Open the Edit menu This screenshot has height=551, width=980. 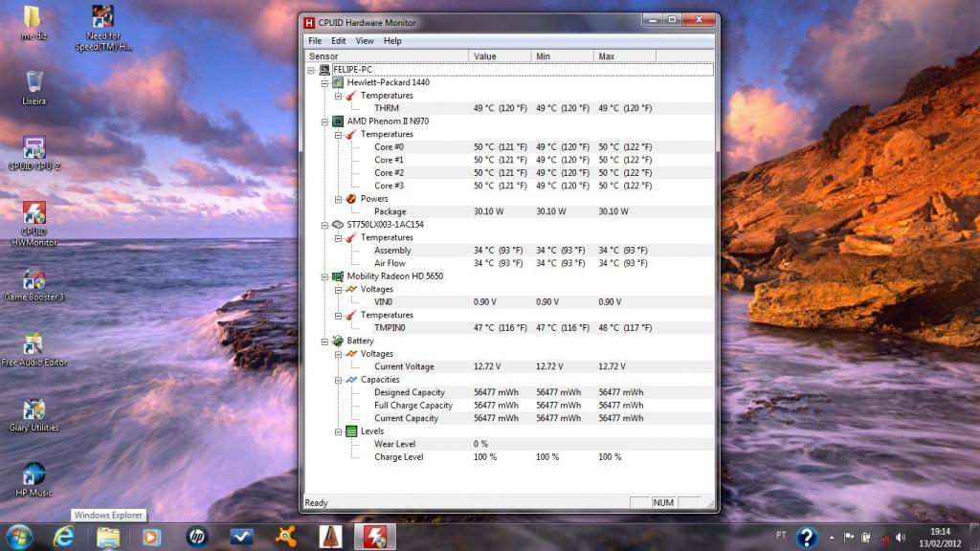point(338,40)
